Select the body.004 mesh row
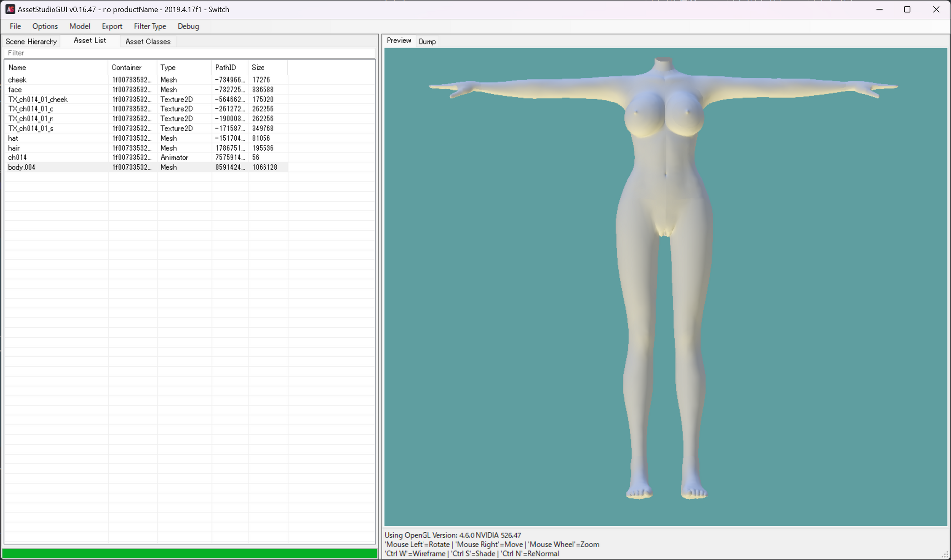Image resolution: width=951 pixels, height=560 pixels. (147, 167)
